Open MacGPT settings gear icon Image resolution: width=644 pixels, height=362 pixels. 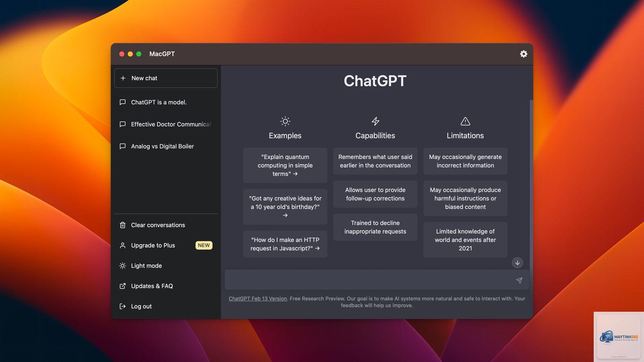click(x=523, y=54)
